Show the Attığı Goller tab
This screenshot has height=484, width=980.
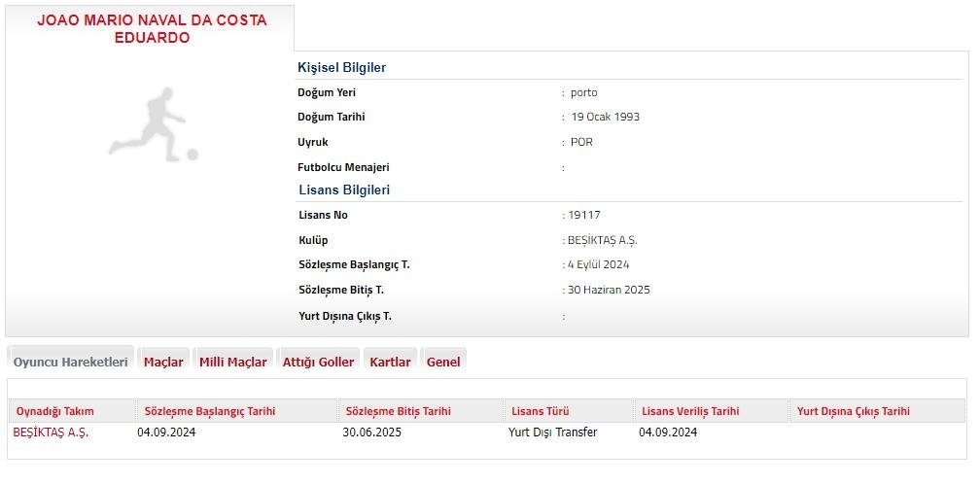[x=318, y=362]
